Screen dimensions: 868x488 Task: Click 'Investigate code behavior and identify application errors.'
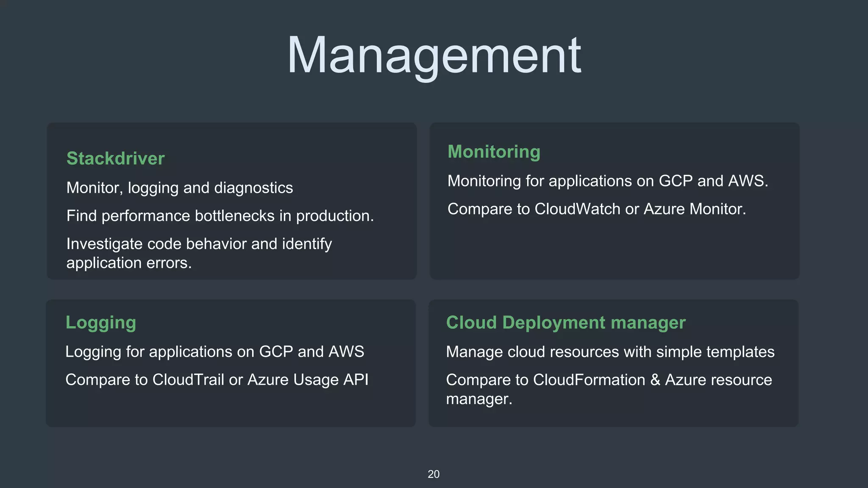(x=199, y=253)
